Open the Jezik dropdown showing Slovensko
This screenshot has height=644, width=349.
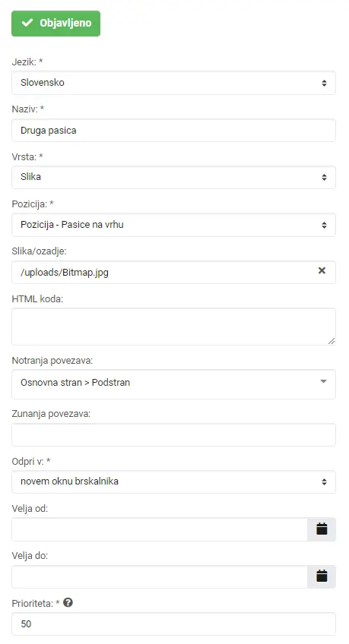coord(173,83)
